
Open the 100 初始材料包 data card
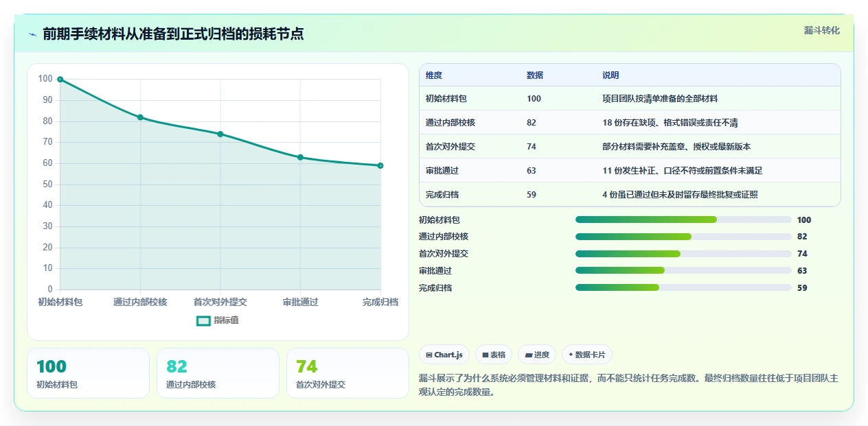tap(88, 373)
